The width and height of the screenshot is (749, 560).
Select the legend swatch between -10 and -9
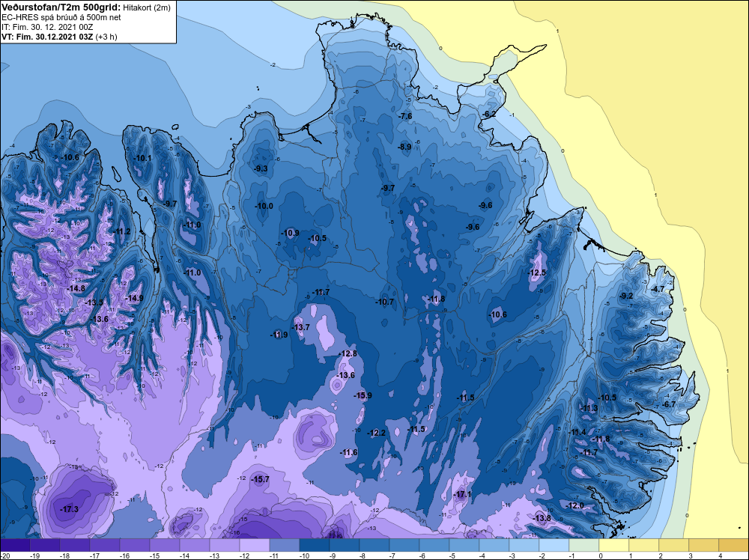pos(315,545)
